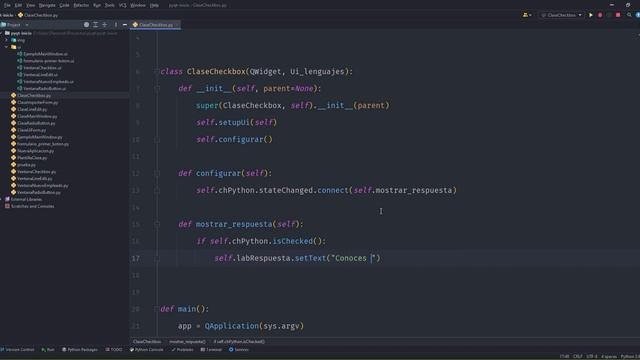This screenshot has height=360, width=640.
Task: Open the Tools menu
Action: pyautogui.click(x=109, y=5)
